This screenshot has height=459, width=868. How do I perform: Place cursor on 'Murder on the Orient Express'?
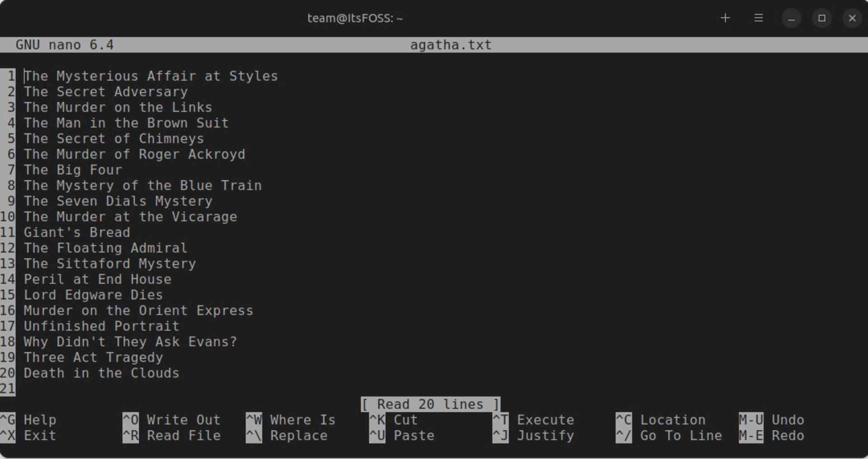click(x=138, y=311)
